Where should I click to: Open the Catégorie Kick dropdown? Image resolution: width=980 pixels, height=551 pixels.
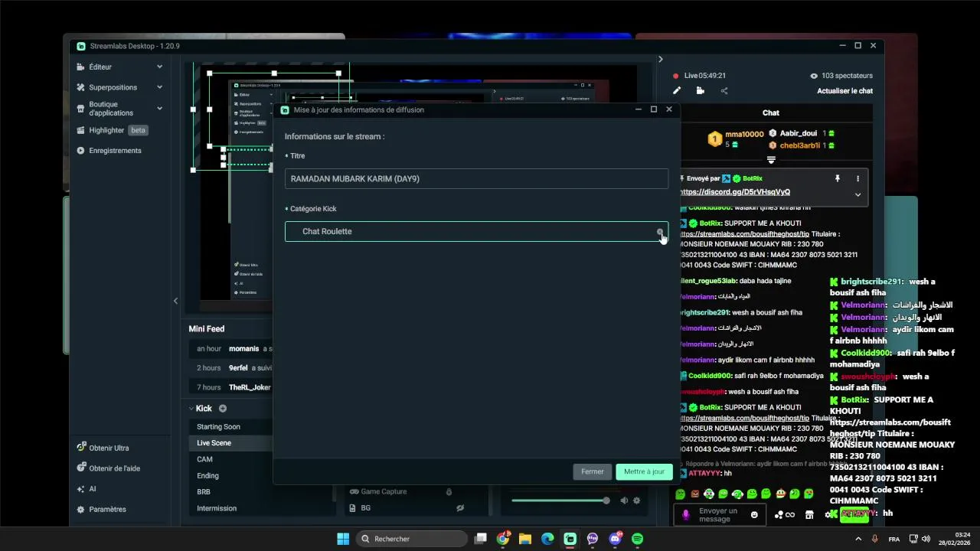pyautogui.click(x=476, y=231)
